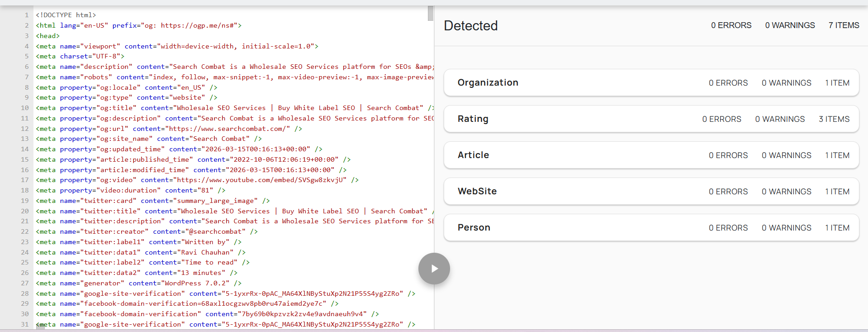Click the twitter:creator @searchcombat line
The width and height of the screenshot is (868, 332).
coord(147,231)
